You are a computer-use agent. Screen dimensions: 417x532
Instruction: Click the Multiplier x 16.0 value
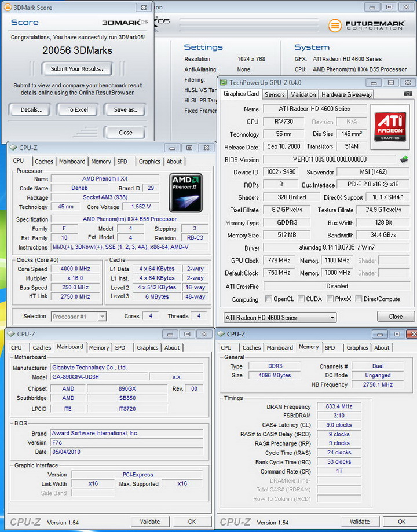coord(75,278)
